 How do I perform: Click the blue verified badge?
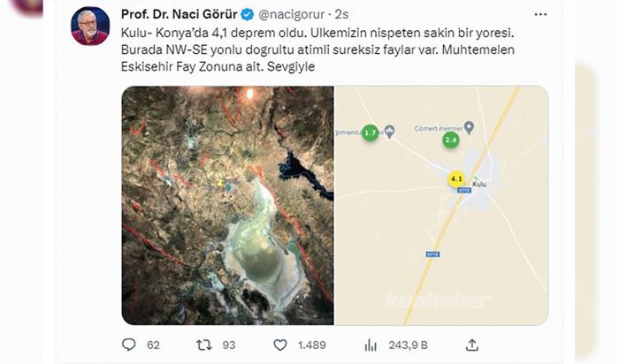248,15
